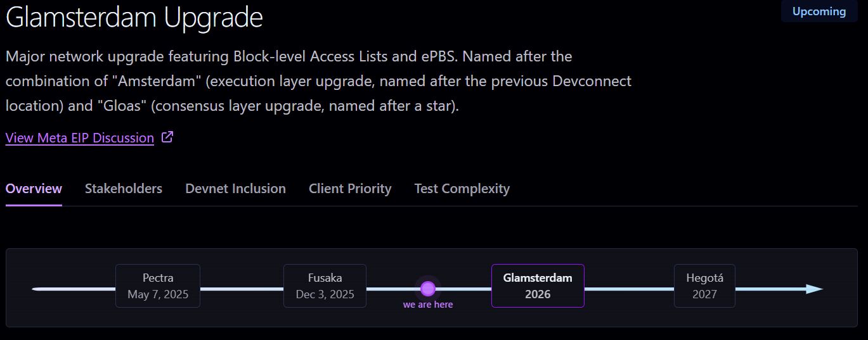The height and width of the screenshot is (340, 868).
Task: Click the Upcoming status badge
Action: (819, 11)
